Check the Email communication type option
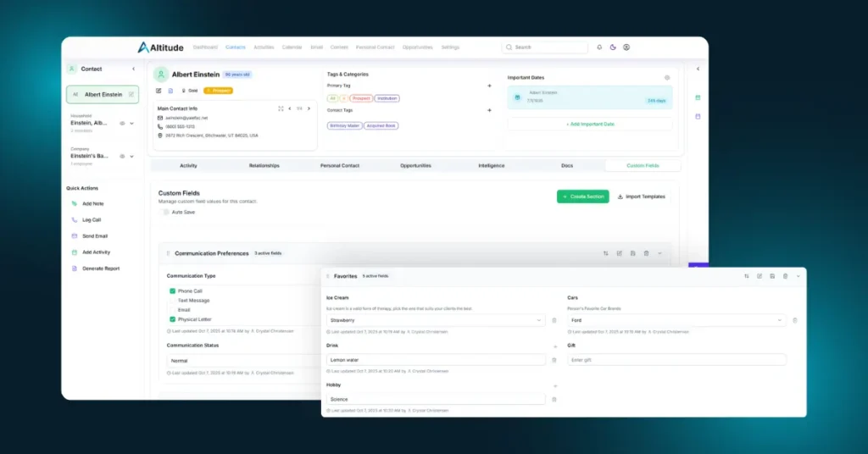Image resolution: width=868 pixels, height=454 pixels. tap(172, 310)
